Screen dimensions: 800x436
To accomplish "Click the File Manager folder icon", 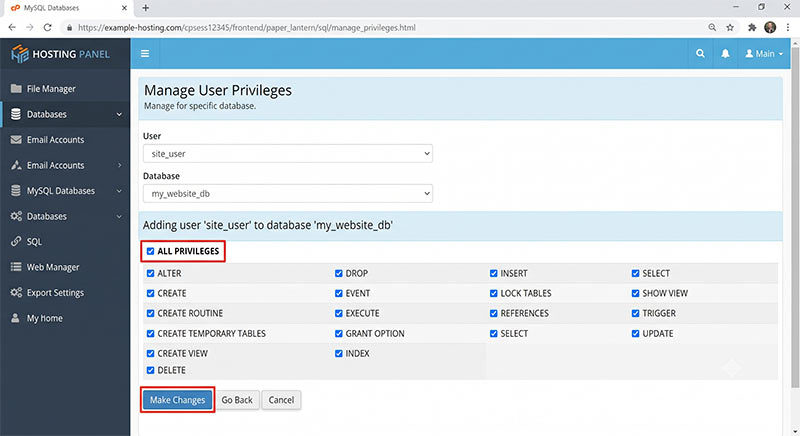I will coord(16,89).
